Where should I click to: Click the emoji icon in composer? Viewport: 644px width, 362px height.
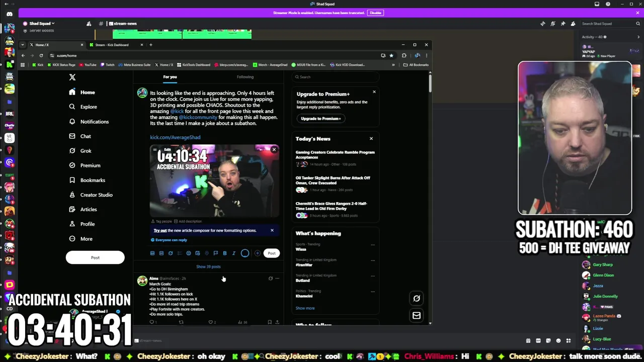pos(189,253)
